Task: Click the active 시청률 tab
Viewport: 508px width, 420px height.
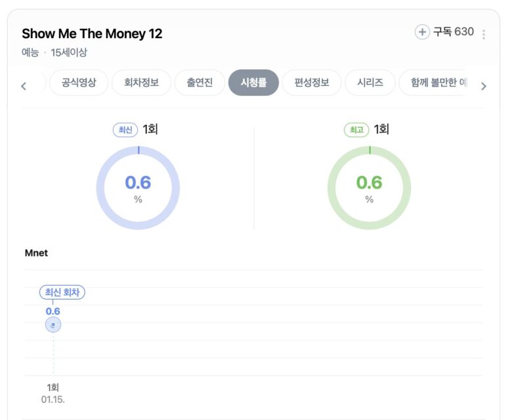Action: click(x=253, y=83)
